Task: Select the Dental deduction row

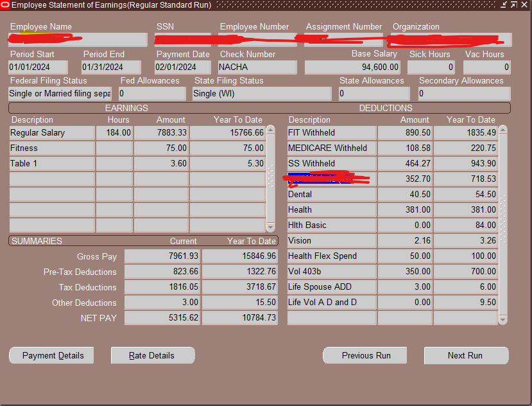Action: tap(330, 194)
